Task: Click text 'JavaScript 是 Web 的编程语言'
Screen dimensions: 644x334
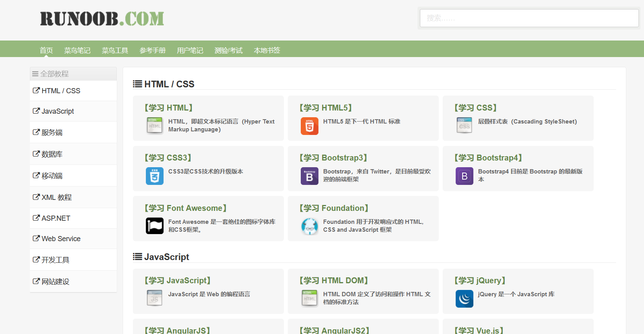Action: point(209,294)
